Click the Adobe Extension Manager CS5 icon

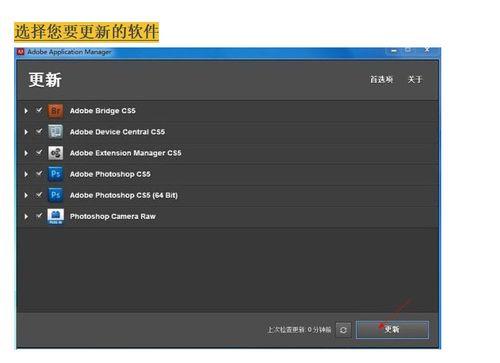(55, 153)
